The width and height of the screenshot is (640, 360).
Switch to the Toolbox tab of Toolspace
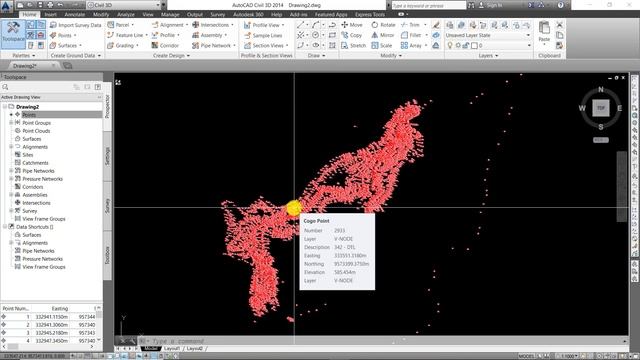[x=107, y=255]
